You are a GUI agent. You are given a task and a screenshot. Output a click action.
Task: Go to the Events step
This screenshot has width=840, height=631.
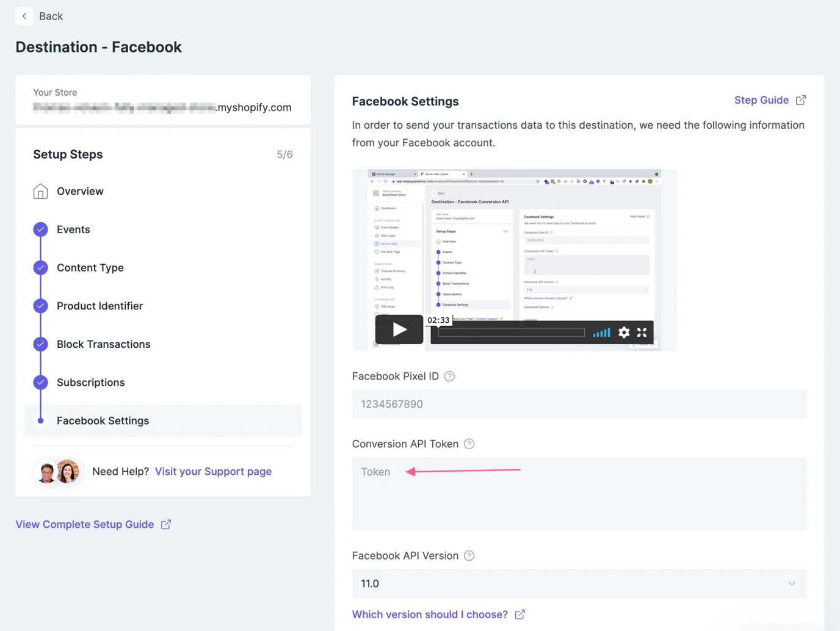click(x=73, y=229)
